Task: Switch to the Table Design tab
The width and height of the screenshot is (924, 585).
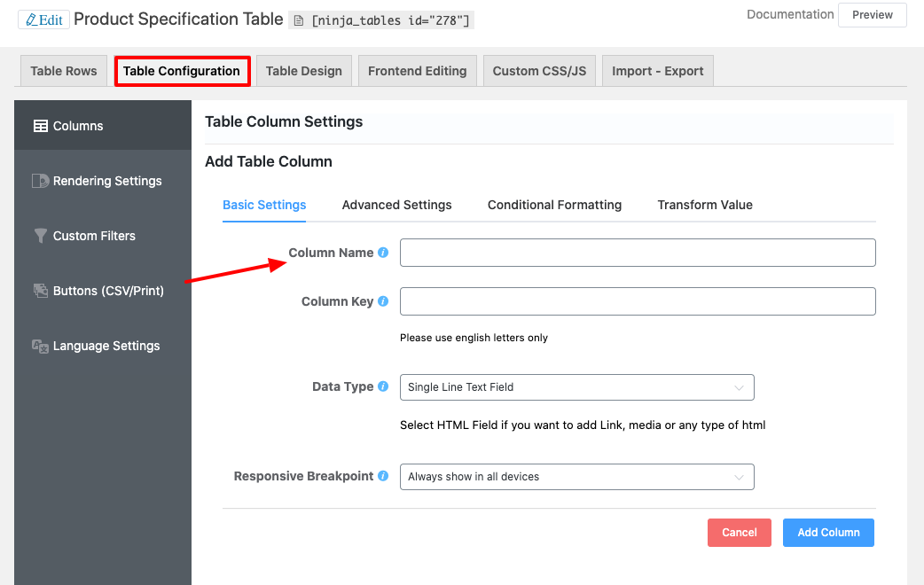Action: pos(303,69)
